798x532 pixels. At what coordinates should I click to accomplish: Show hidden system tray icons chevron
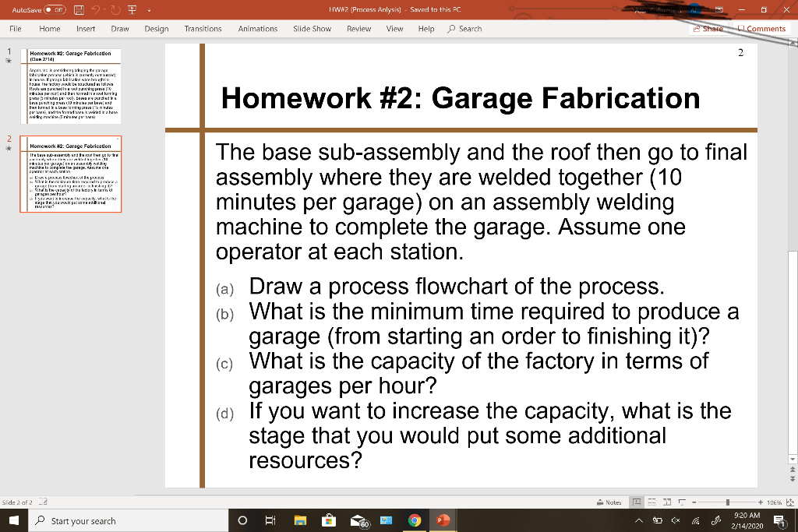point(639,520)
